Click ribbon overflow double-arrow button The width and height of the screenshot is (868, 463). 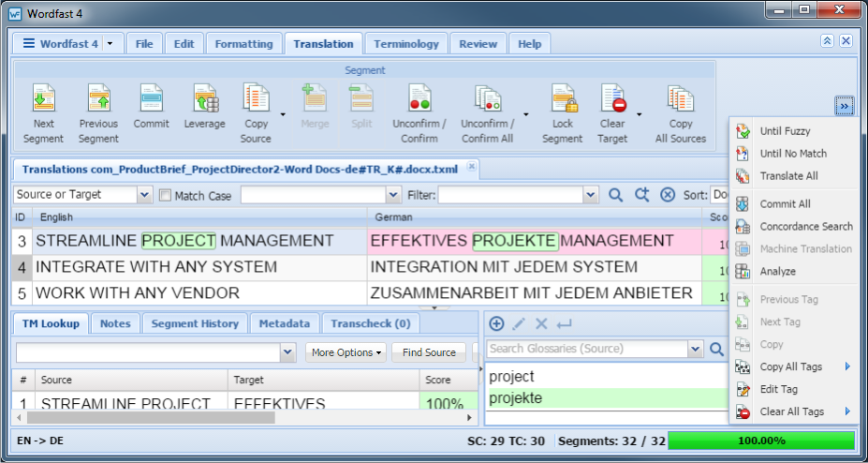point(845,106)
